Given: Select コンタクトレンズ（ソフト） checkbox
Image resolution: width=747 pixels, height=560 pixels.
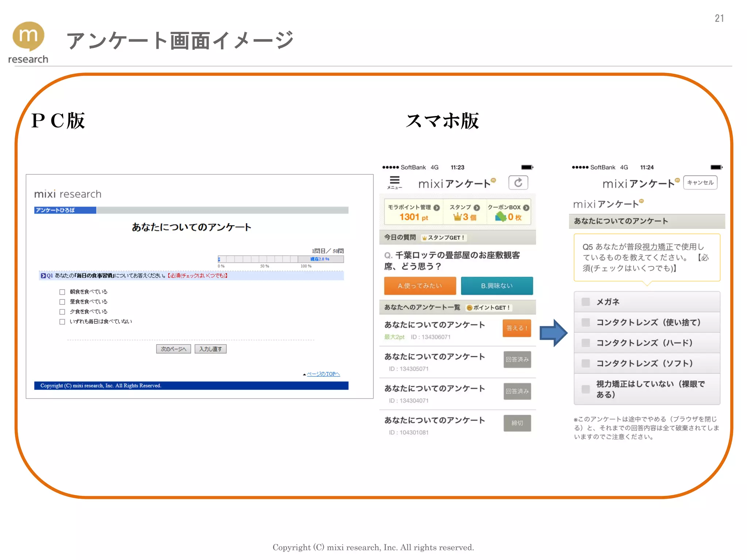Looking at the screenshot, I should tap(586, 363).
